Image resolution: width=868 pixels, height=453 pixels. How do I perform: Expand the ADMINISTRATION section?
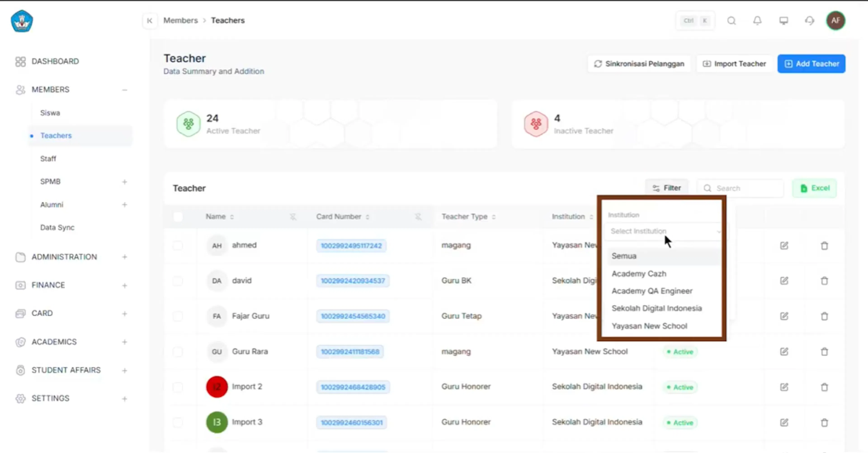(x=124, y=257)
